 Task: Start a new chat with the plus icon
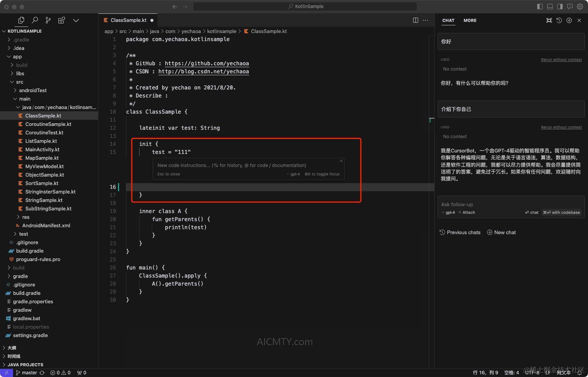569,20
